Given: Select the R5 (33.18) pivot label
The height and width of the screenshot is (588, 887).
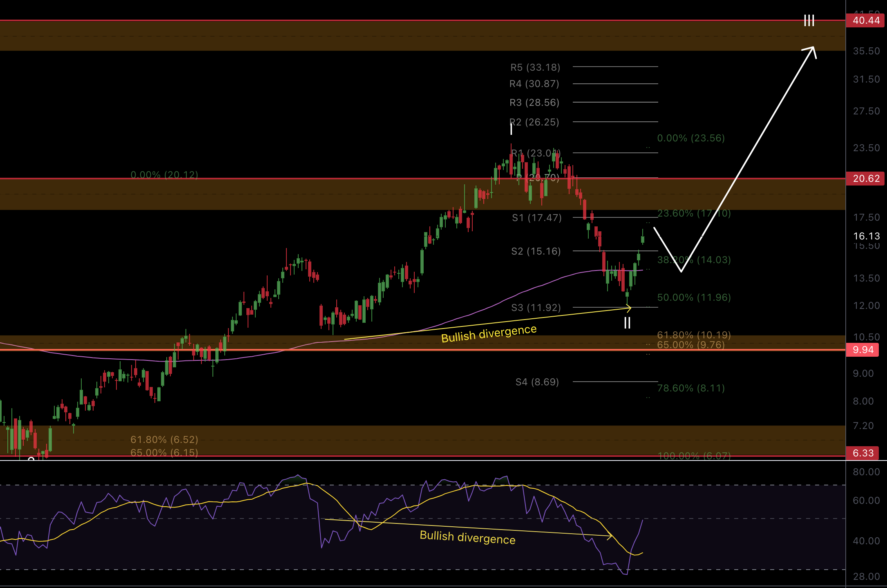Looking at the screenshot, I should pos(535,67).
